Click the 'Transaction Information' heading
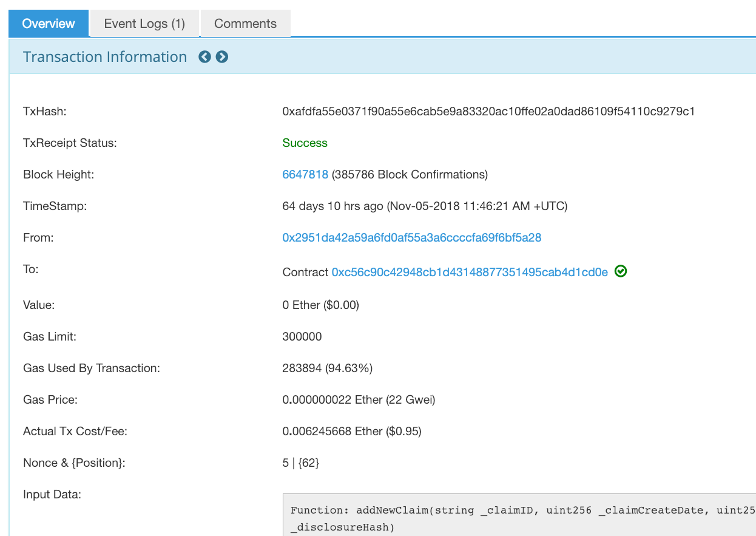This screenshot has height=536, width=756. click(x=105, y=57)
